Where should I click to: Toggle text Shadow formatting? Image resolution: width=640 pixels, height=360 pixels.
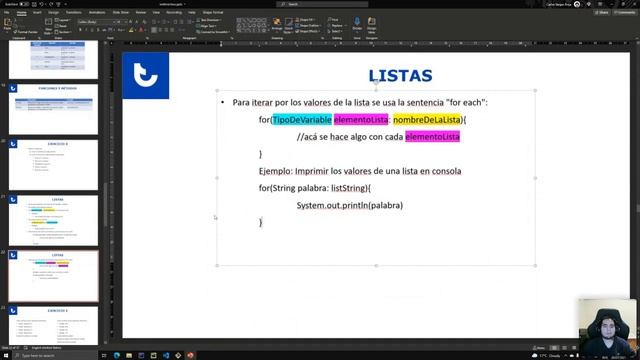(x=98, y=30)
